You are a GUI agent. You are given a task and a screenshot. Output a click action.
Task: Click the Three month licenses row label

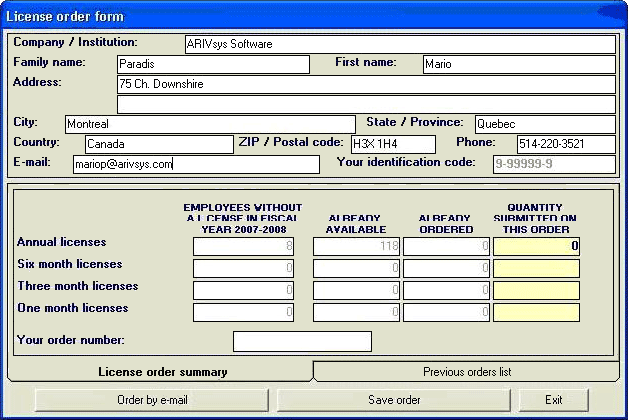click(x=78, y=286)
